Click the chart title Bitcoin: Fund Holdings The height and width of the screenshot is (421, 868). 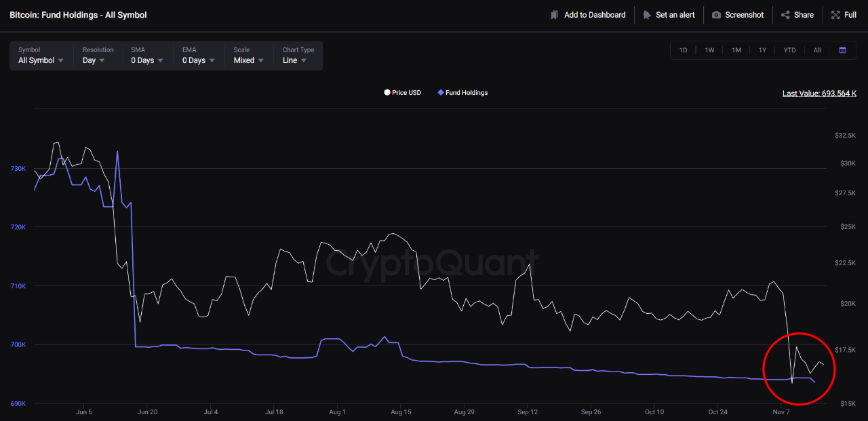78,15
